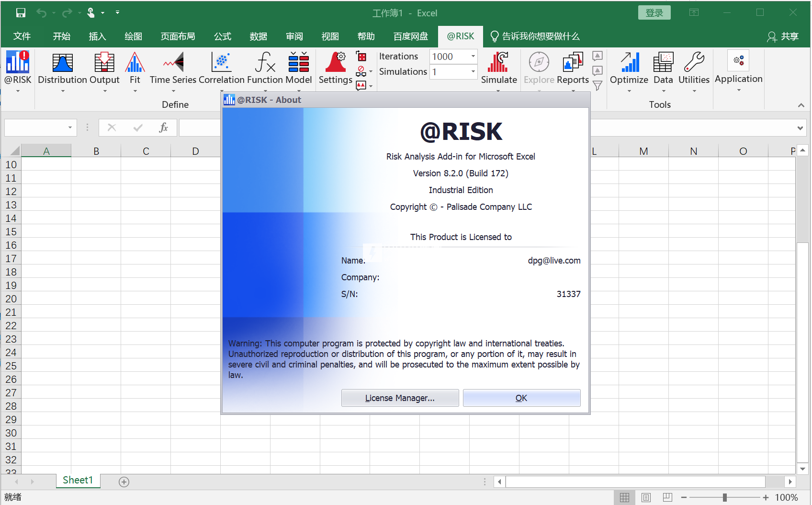Switch to Page Break Preview in status bar
This screenshot has width=812, height=505.
[668, 497]
